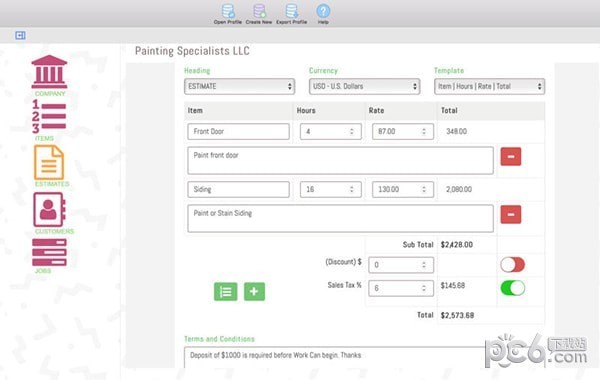Adjust the Front Door rate stepper
This screenshot has width=600, height=380.
point(424,131)
